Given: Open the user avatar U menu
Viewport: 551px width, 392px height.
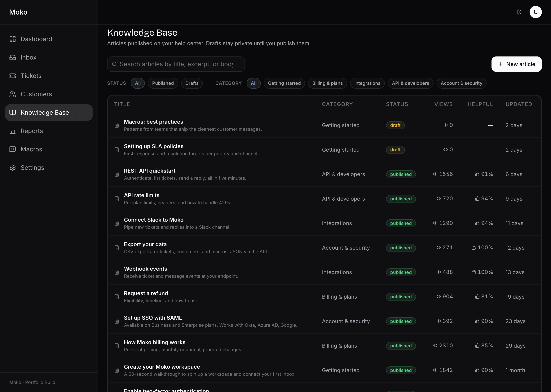Looking at the screenshot, I should [536, 12].
